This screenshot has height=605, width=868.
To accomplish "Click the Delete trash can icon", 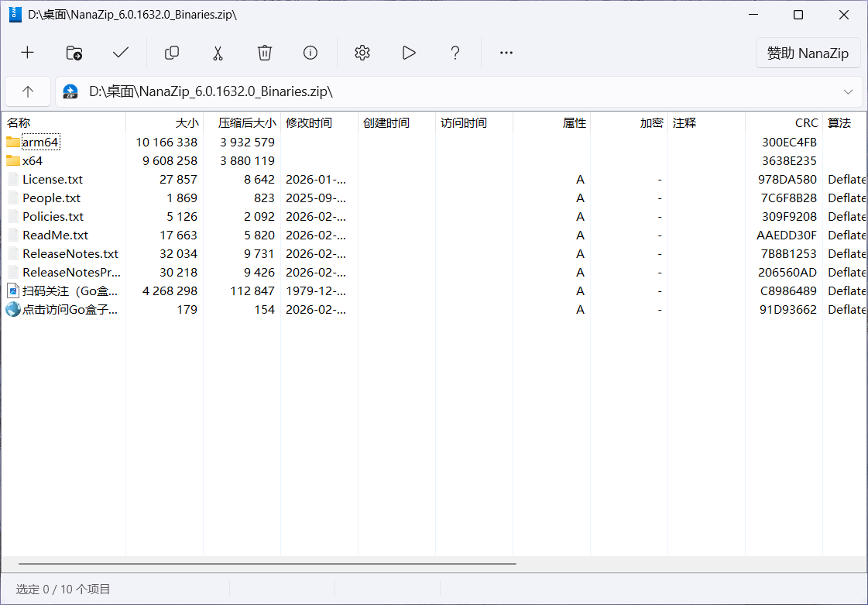I will click(x=265, y=53).
